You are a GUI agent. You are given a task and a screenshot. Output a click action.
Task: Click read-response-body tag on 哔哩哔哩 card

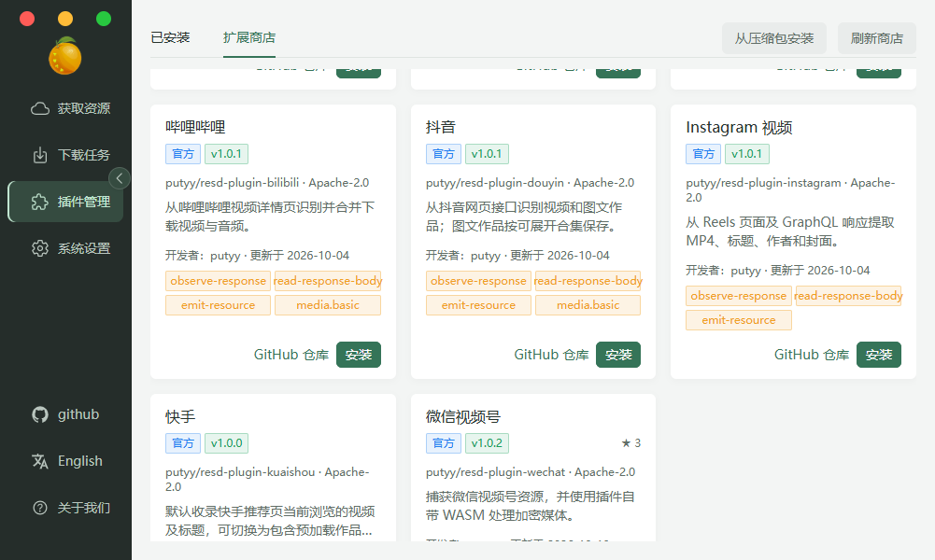tap(327, 281)
